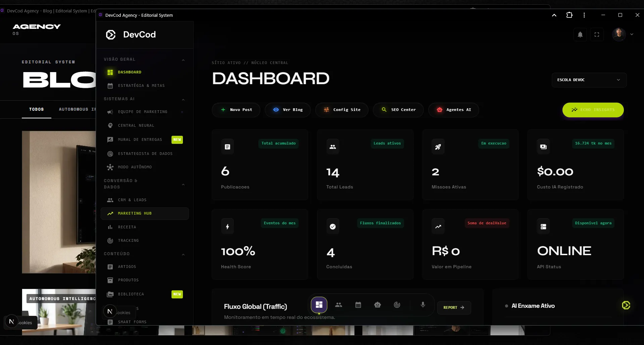Click the Tracking radar icon
Image resolution: width=644 pixels, height=345 pixels.
[x=110, y=240]
